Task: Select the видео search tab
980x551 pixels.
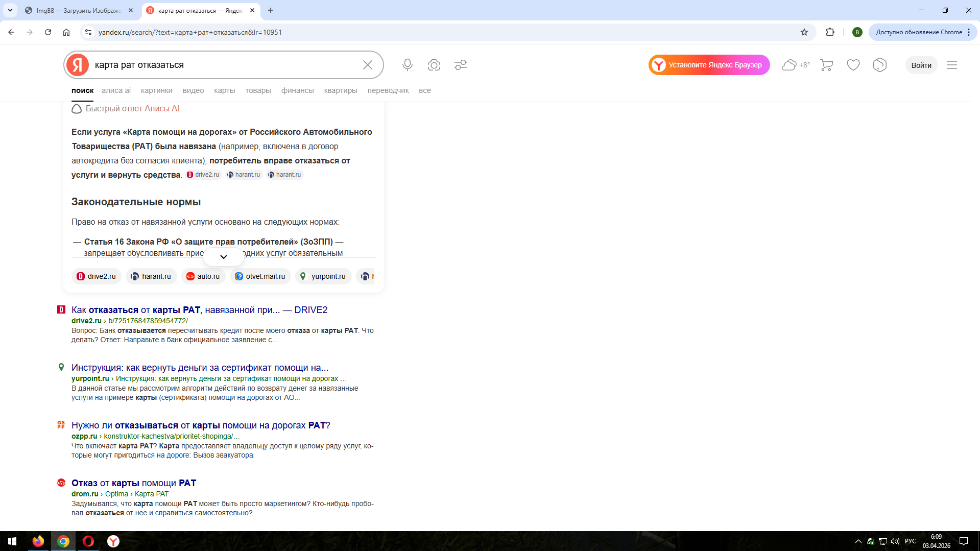Action: (x=193, y=90)
